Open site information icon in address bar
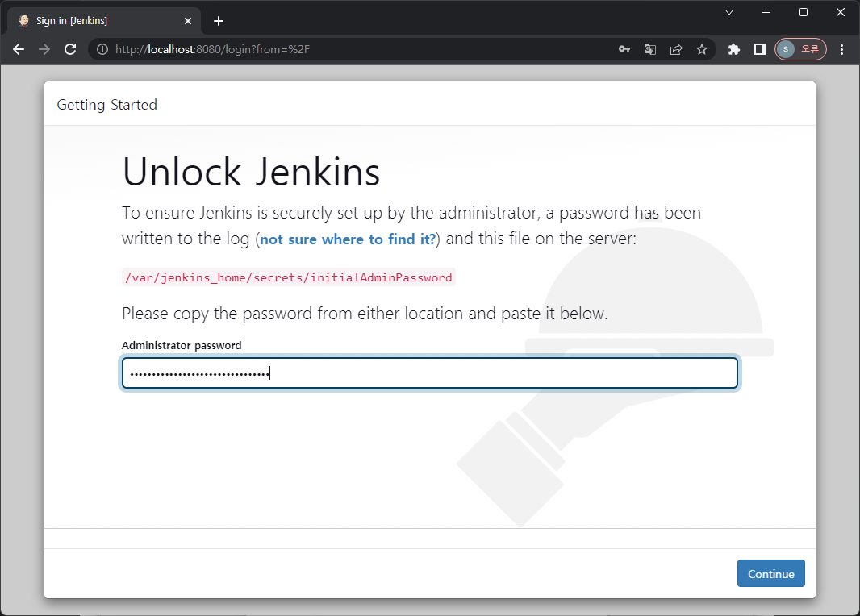The image size is (860, 616). coord(102,49)
